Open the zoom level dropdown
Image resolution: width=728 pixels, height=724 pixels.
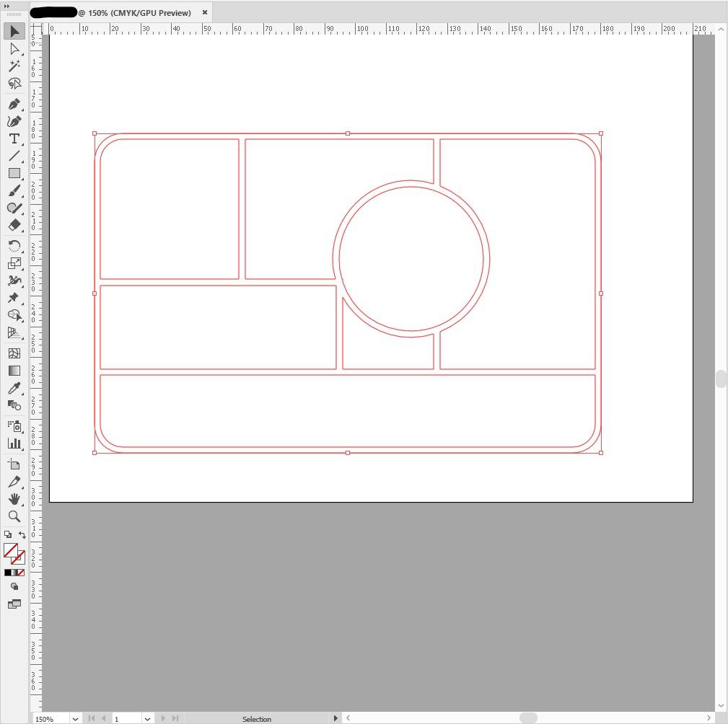(75, 719)
